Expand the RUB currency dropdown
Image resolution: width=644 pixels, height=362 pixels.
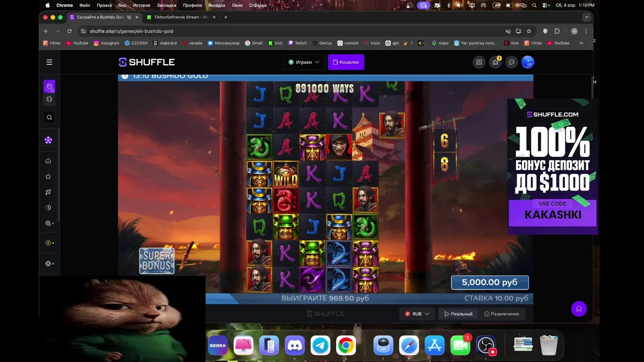pyautogui.click(x=417, y=314)
